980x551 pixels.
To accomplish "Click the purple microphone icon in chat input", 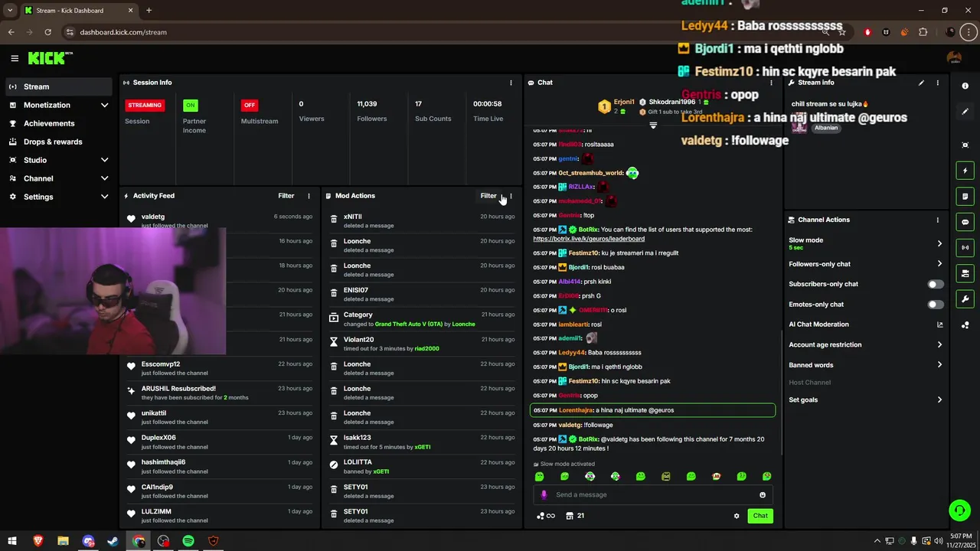I will pos(544,495).
